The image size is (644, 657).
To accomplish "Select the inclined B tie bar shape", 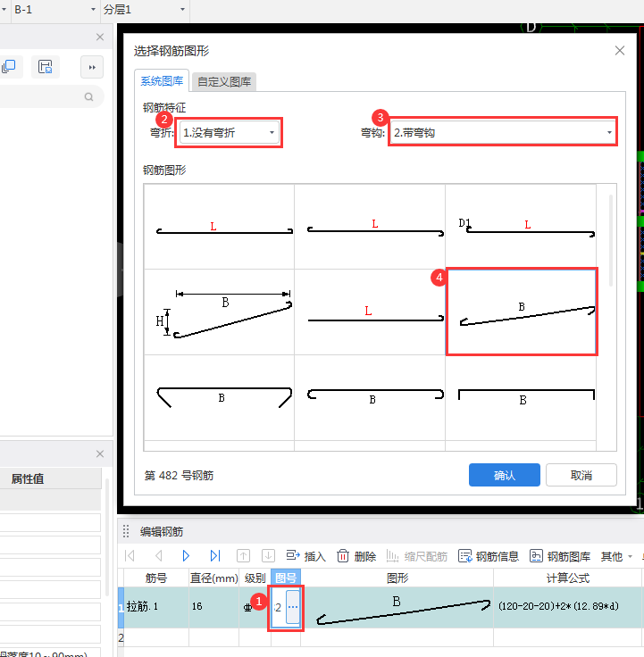I will tap(521, 312).
